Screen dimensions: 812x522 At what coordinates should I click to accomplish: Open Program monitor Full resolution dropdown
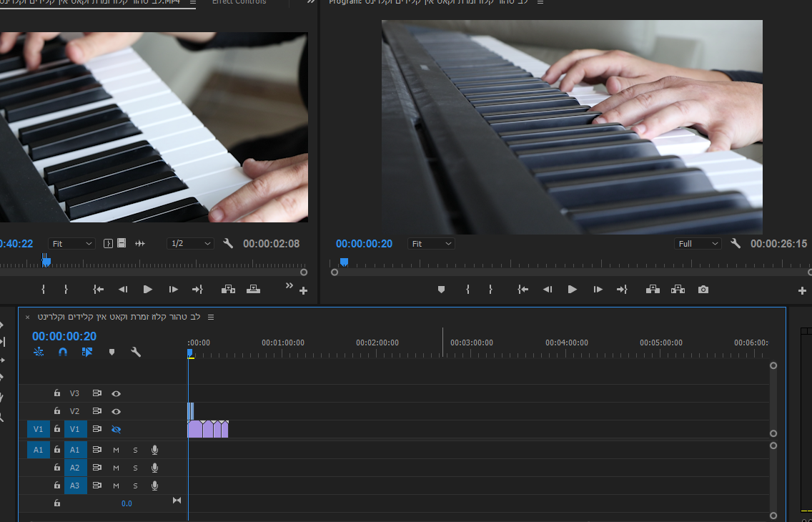click(698, 243)
